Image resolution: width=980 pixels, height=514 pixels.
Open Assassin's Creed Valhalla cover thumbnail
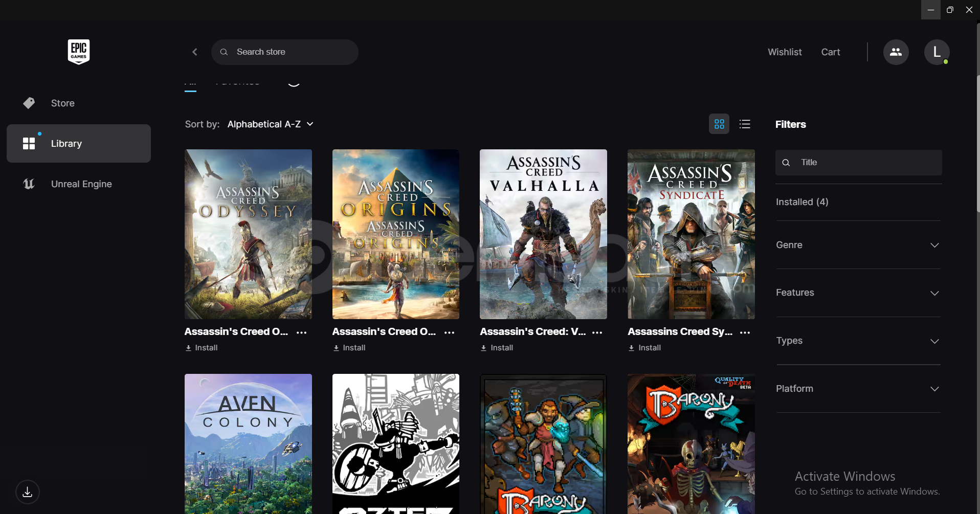coord(543,234)
